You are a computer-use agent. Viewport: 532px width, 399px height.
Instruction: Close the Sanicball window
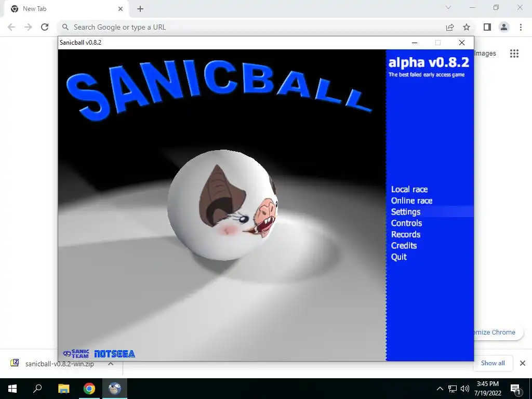coord(461,43)
